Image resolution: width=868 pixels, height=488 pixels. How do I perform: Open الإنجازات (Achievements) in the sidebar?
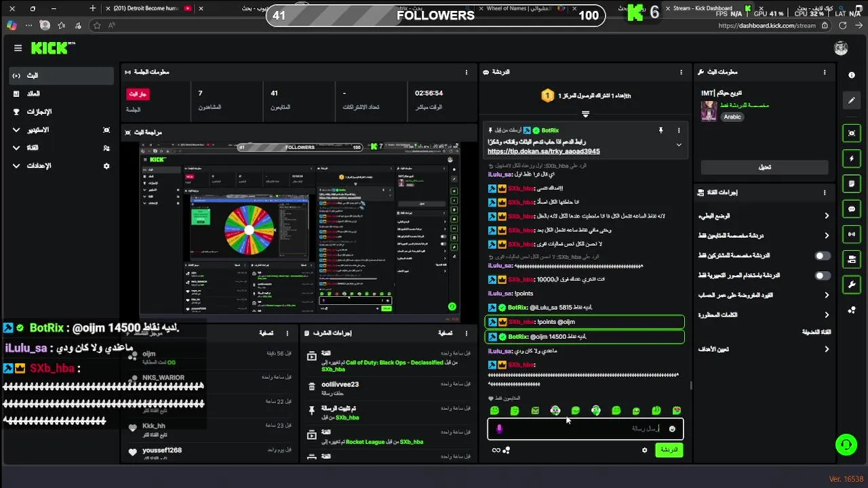tap(62, 112)
